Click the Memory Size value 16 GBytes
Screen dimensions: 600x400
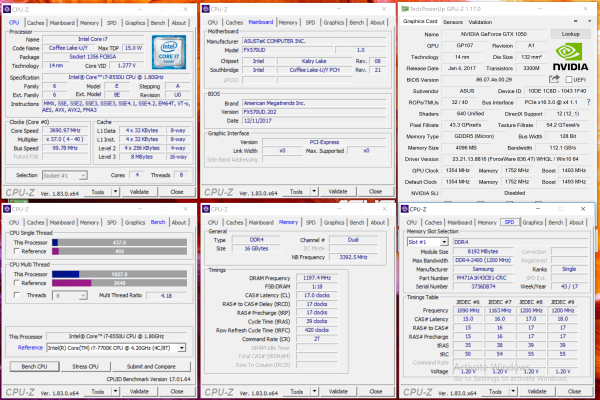click(x=256, y=248)
